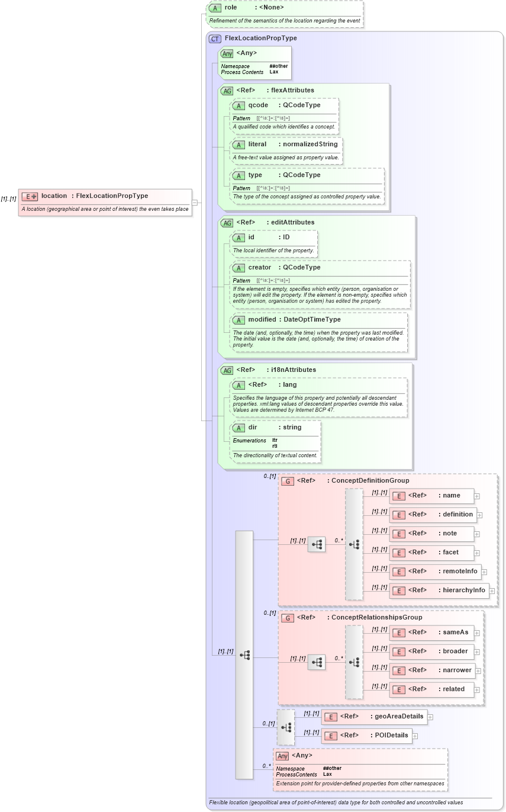Open the FlexLocationPropType type link
The height and width of the screenshot is (812, 506).
click(112, 196)
